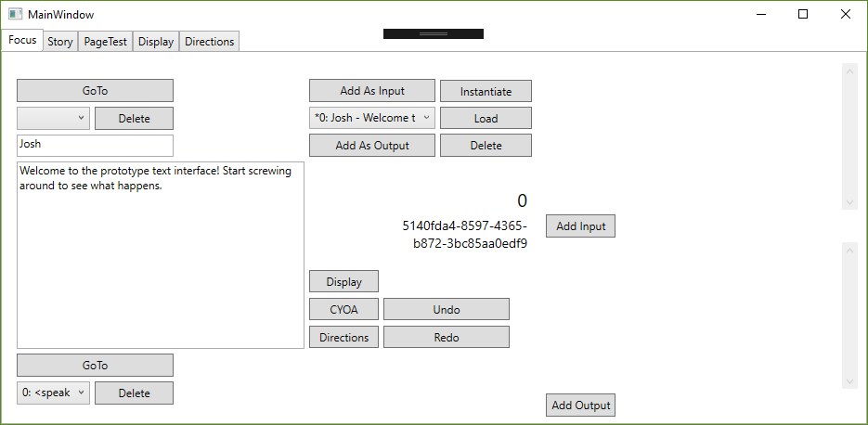Image resolution: width=868 pixels, height=425 pixels.
Task: Switch to the Story tab
Action: (60, 42)
